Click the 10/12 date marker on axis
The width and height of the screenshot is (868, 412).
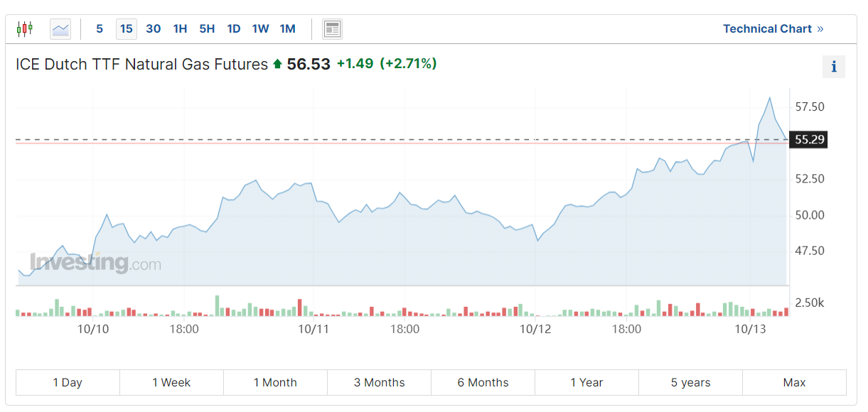535,329
